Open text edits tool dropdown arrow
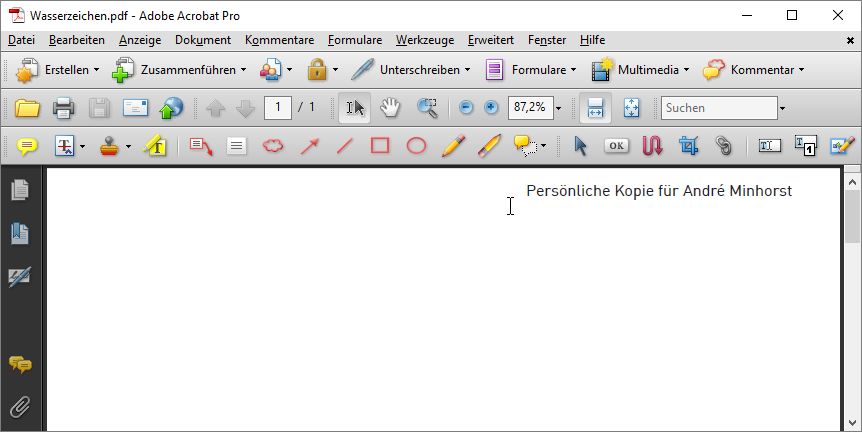 pos(82,146)
